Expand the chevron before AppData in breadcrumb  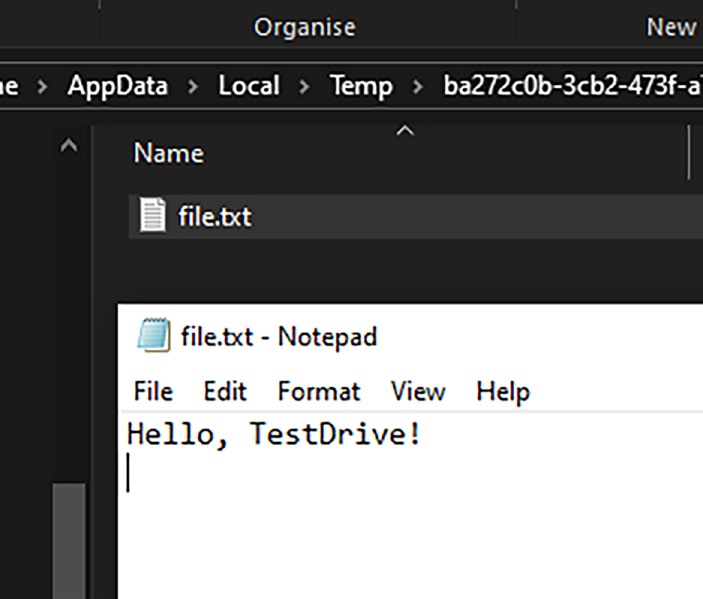coord(42,86)
